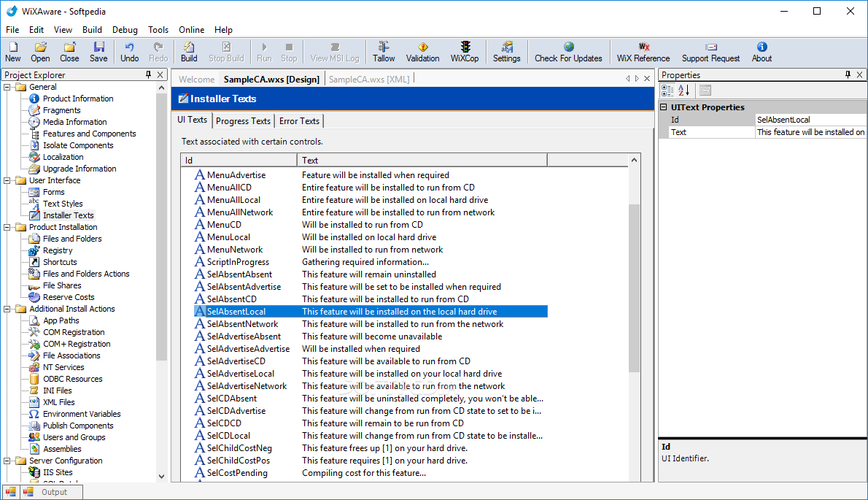Select Environment Variables node
Screen dimensions: 868x500
tap(82, 414)
